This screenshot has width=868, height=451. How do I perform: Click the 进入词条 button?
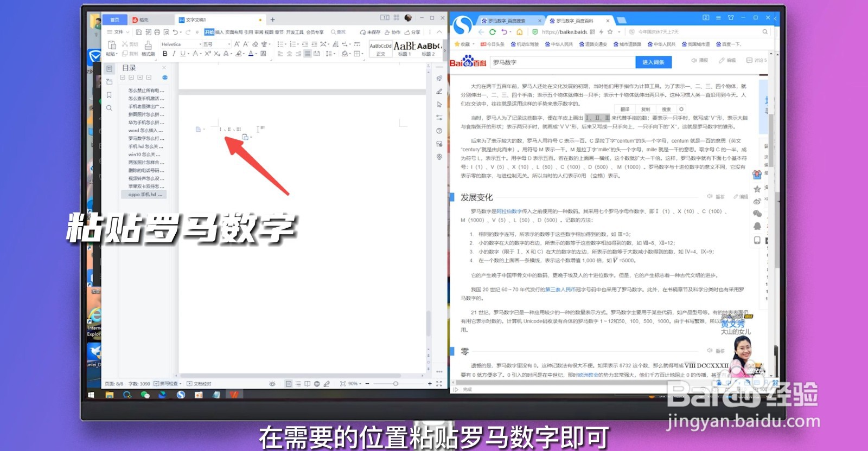tap(653, 62)
